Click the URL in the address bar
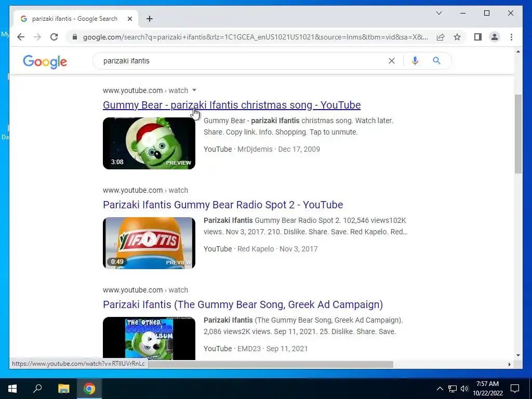The height and width of the screenshot is (399, 532). tap(255, 37)
